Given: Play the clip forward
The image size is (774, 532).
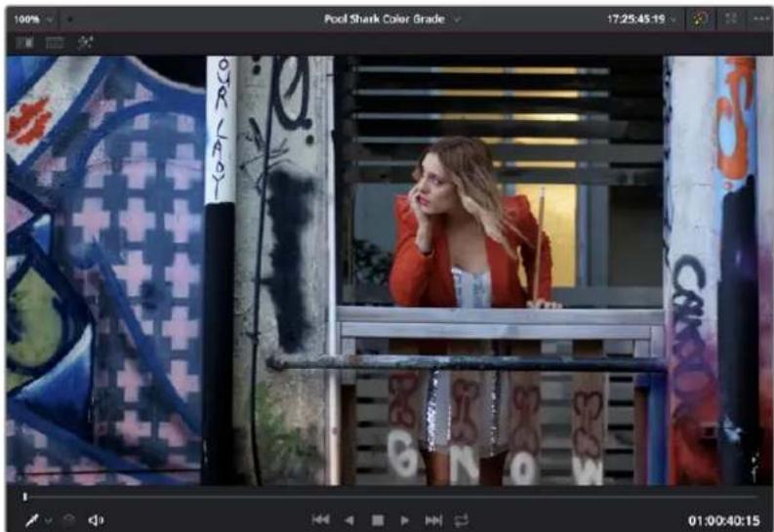Looking at the screenshot, I should 405,520.
